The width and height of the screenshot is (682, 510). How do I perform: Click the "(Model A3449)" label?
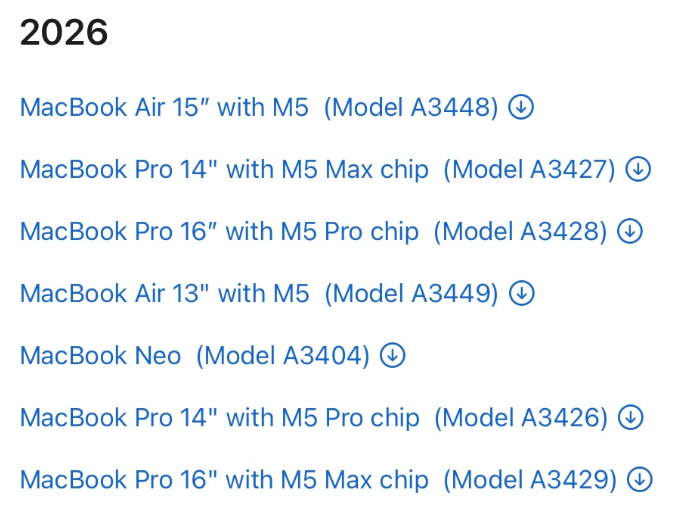click(411, 293)
